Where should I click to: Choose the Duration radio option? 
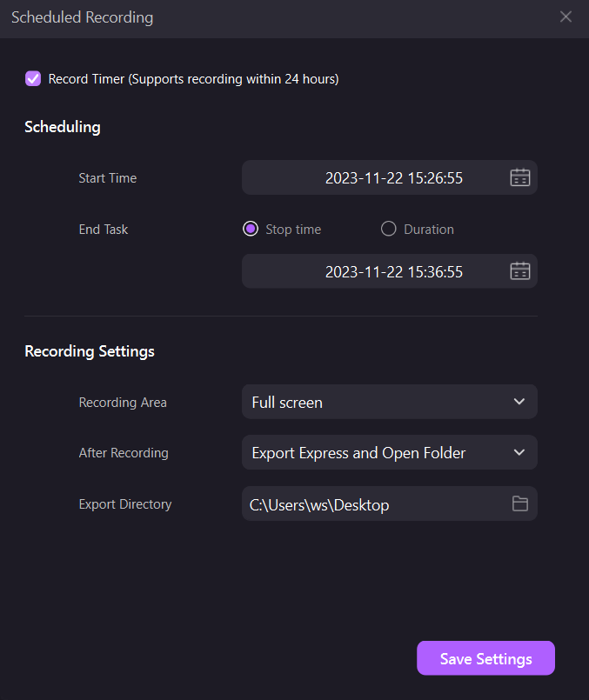(389, 230)
